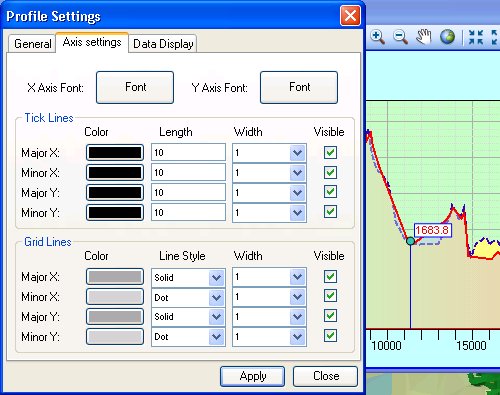This screenshot has width=500, height=395.
Task: Toggle Tick Lines Major X visible checkbox
Action: pos(330,152)
